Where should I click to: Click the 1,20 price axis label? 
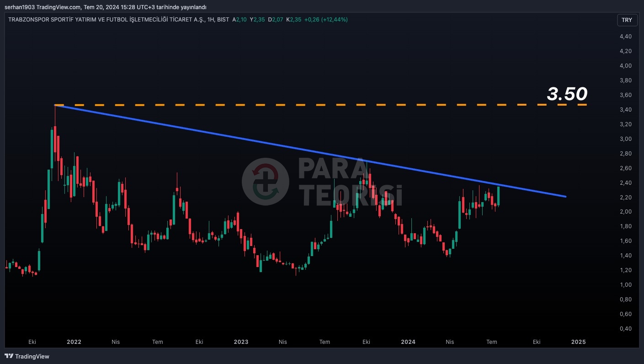[626, 270]
